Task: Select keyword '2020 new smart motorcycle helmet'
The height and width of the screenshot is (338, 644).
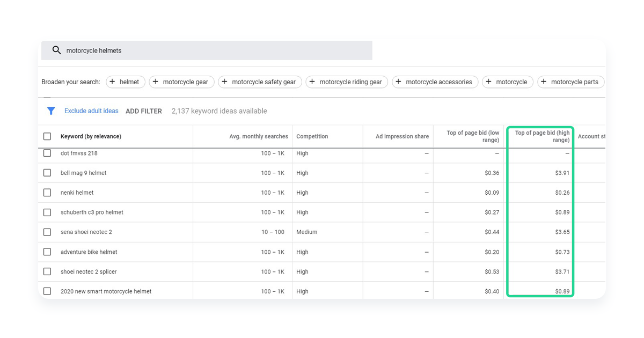Action: point(106,291)
